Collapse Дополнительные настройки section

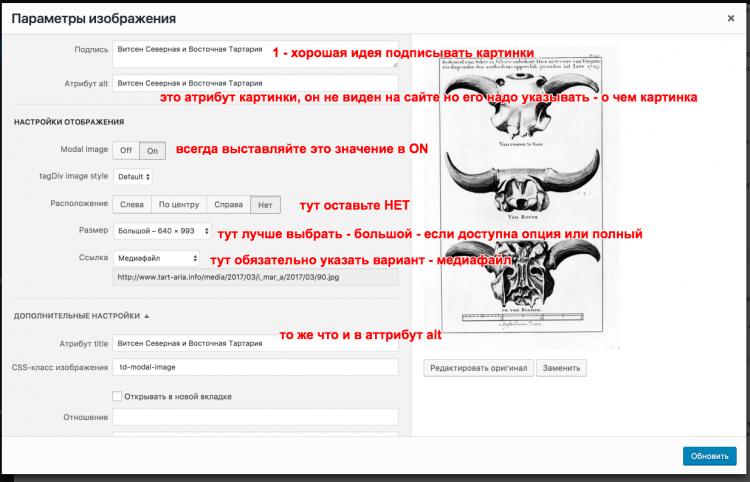(81, 316)
